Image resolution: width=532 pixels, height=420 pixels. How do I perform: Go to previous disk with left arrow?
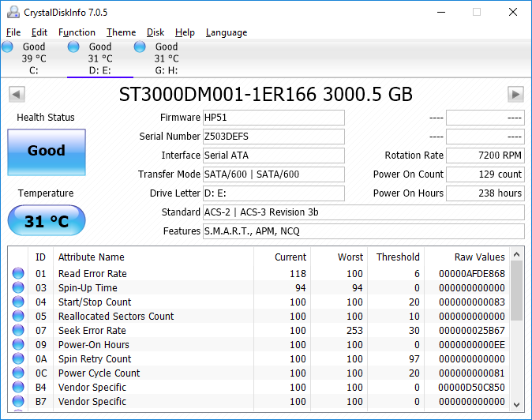(16, 95)
